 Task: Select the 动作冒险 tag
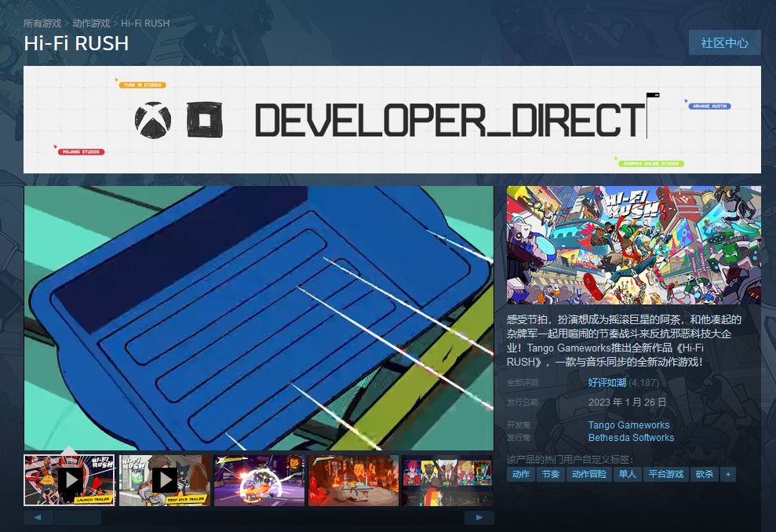coord(589,474)
